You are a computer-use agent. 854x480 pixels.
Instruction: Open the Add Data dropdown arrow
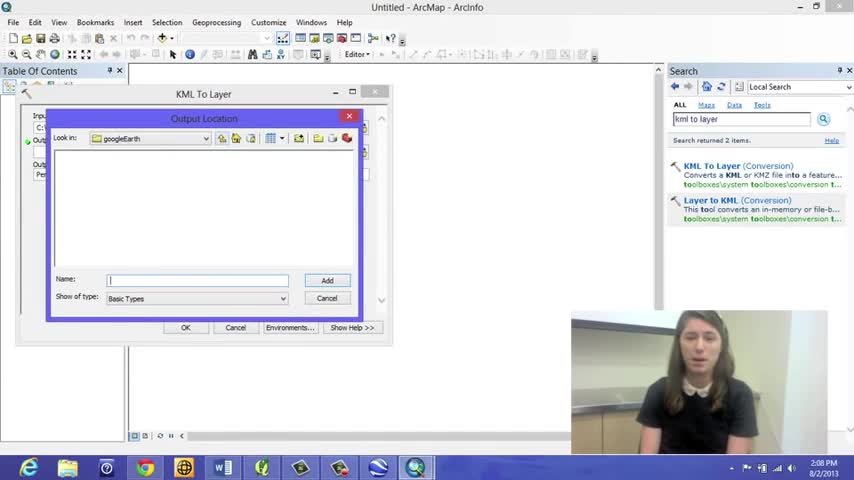tap(172, 38)
